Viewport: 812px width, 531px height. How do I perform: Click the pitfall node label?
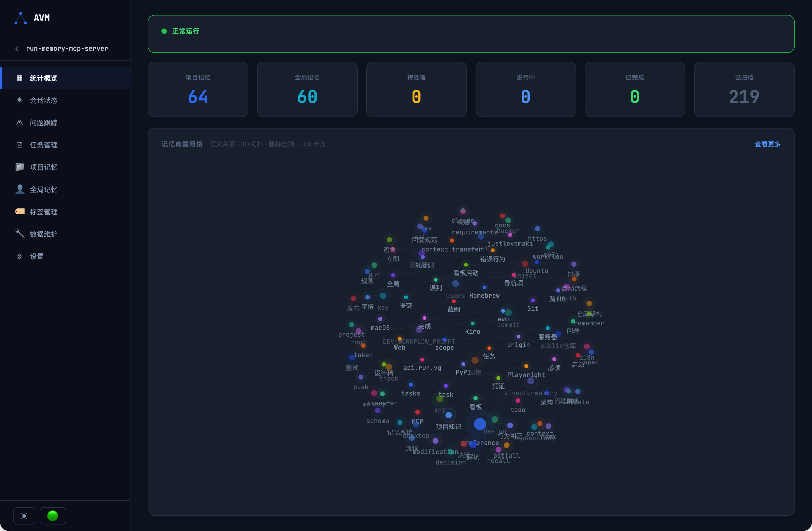tap(507, 456)
